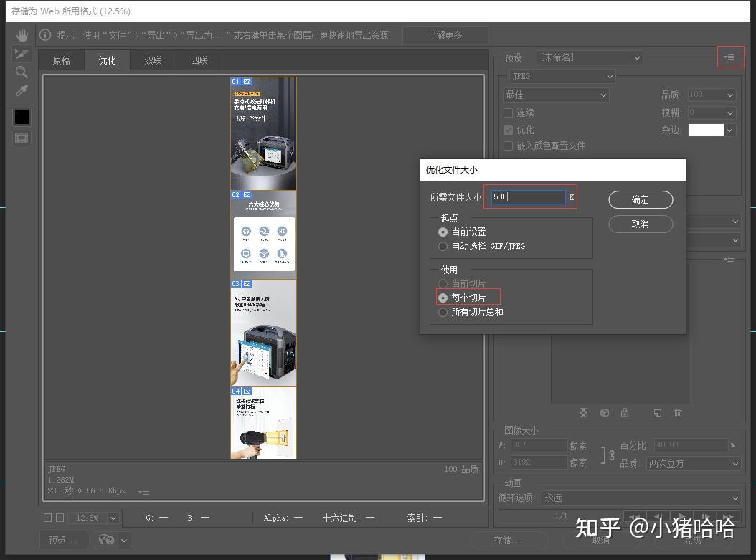The height and width of the screenshot is (560, 756).
Task: Open the optimize menu icon beside the preset
Action: (729, 57)
